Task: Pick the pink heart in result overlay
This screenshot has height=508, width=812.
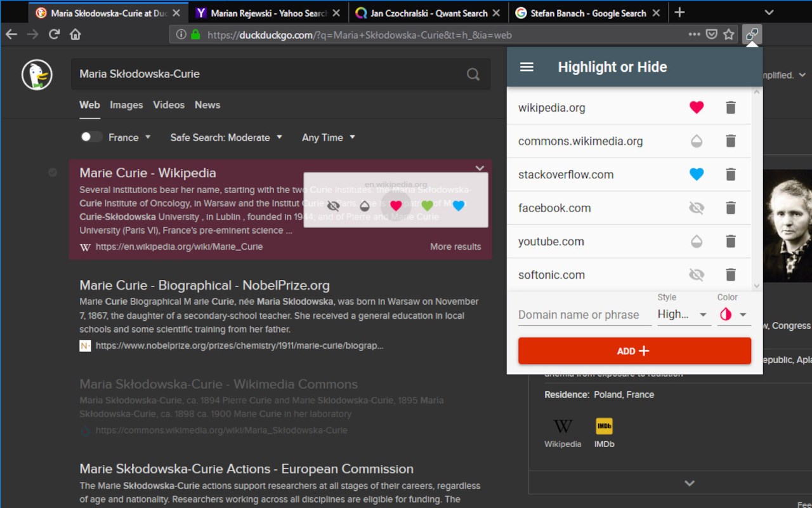Action: [396, 206]
